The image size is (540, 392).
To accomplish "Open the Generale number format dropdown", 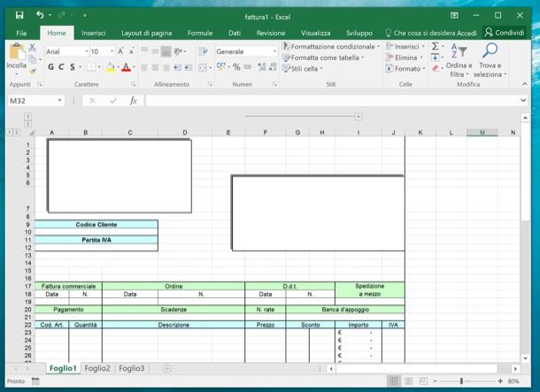I will coord(274,51).
